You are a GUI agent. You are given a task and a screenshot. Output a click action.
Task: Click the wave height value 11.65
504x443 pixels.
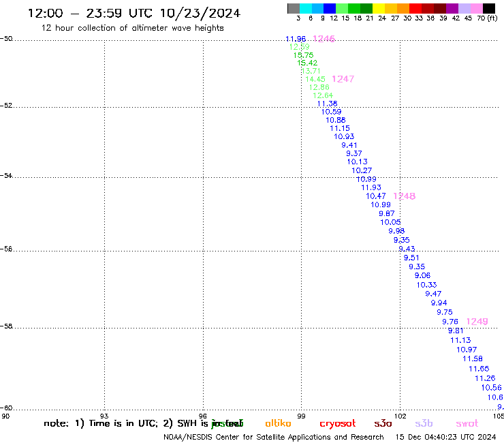tap(479, 369)
